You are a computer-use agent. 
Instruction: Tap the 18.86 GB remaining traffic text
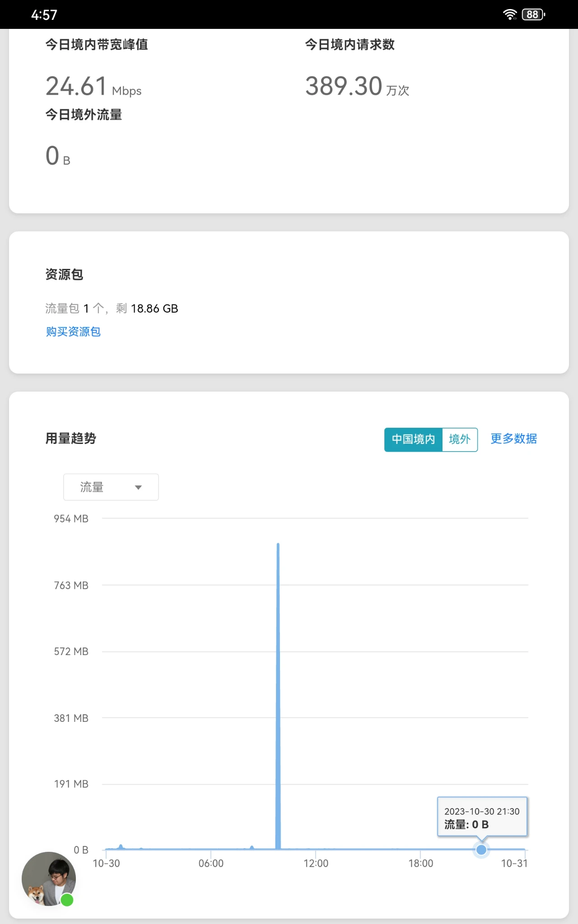[x=154, y=309]
